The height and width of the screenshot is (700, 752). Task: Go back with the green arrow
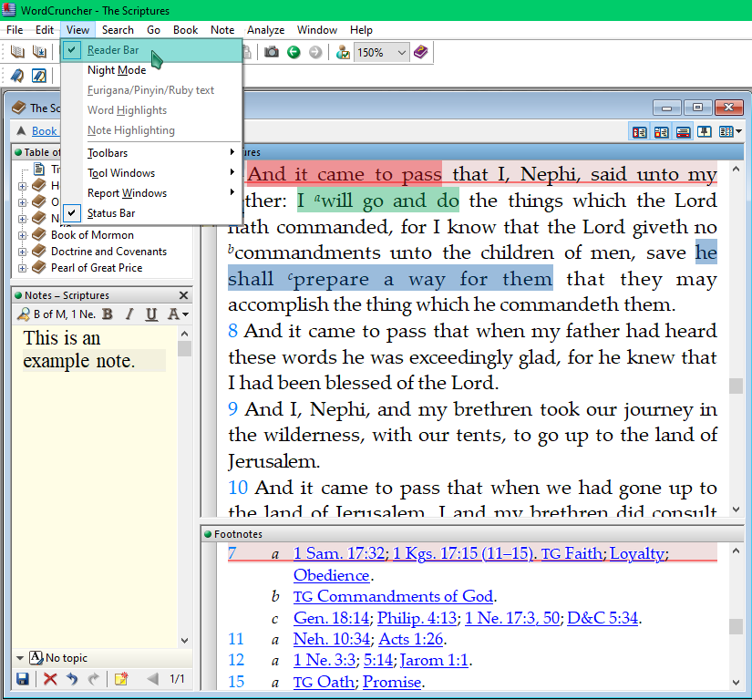point(294,52)
